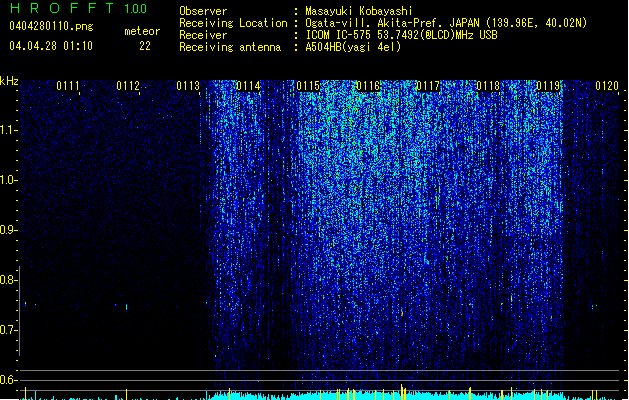Click antenna value A504HB(yagi 4el)
The image size is (629, 400).
(x=353, y=47)
